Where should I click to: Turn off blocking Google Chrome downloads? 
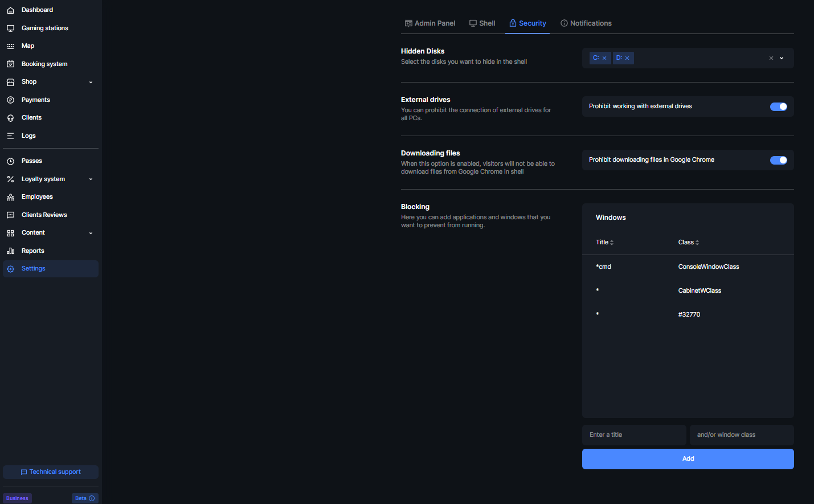(x=778, y=160)
